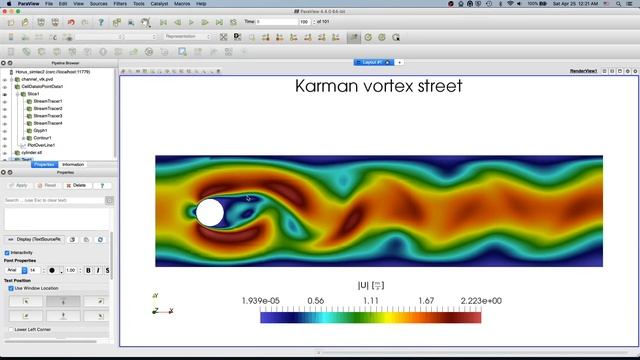Play the animation
The height and width of the screenshot is (360, 640).
click(191, 22)
